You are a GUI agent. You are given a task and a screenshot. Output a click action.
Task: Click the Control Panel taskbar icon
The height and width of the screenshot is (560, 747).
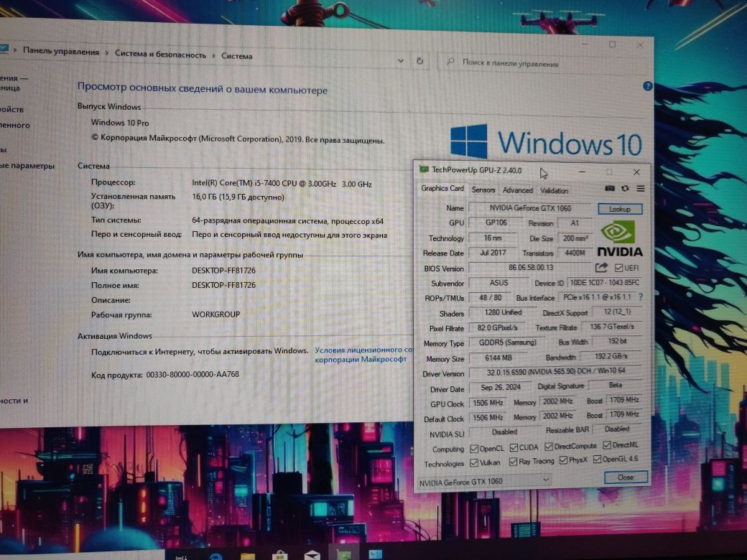click(376, 554)
